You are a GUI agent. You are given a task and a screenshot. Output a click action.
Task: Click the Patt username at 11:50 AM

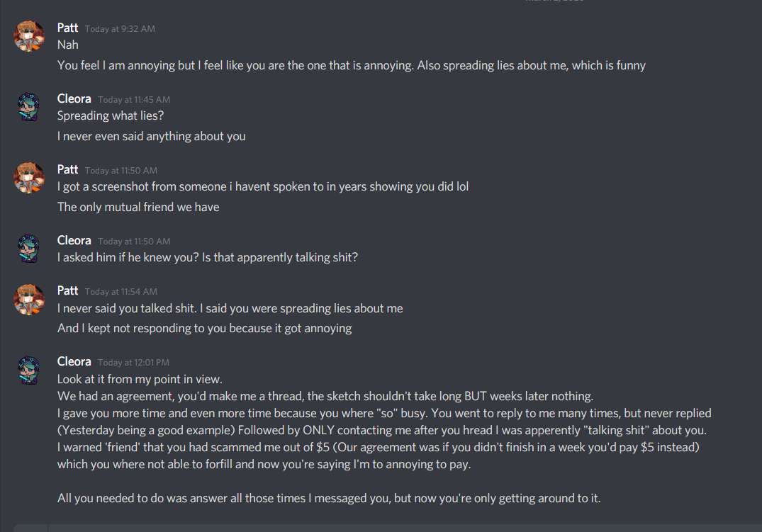pyautogui.click(x=67, y=169)
